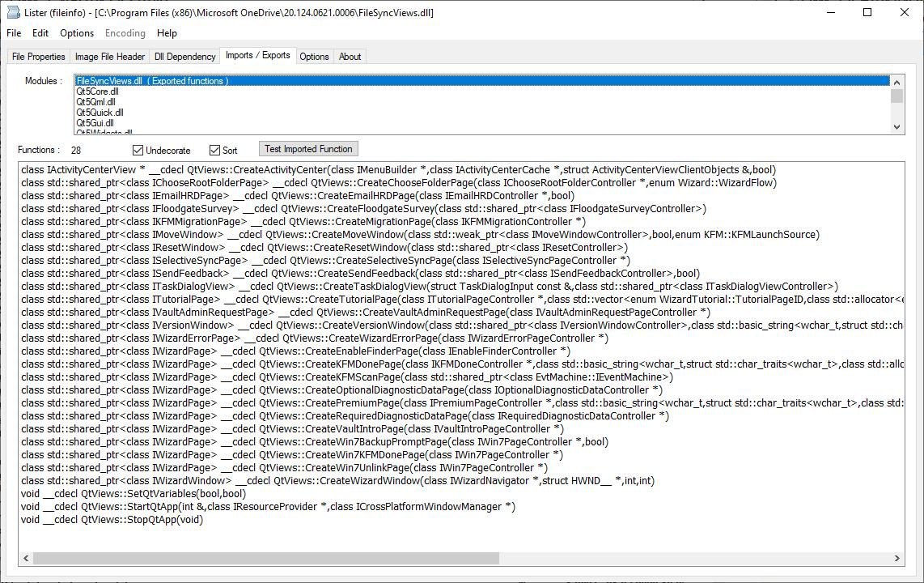Select the Imports / Exports tab
The image size is (924, 583).
point(258,55)
